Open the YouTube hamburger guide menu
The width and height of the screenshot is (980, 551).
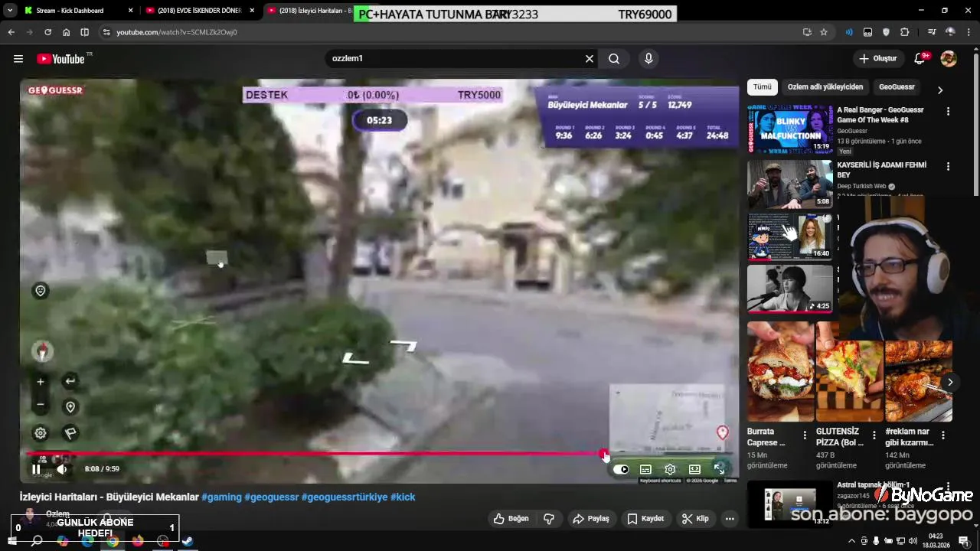(18, 59)
